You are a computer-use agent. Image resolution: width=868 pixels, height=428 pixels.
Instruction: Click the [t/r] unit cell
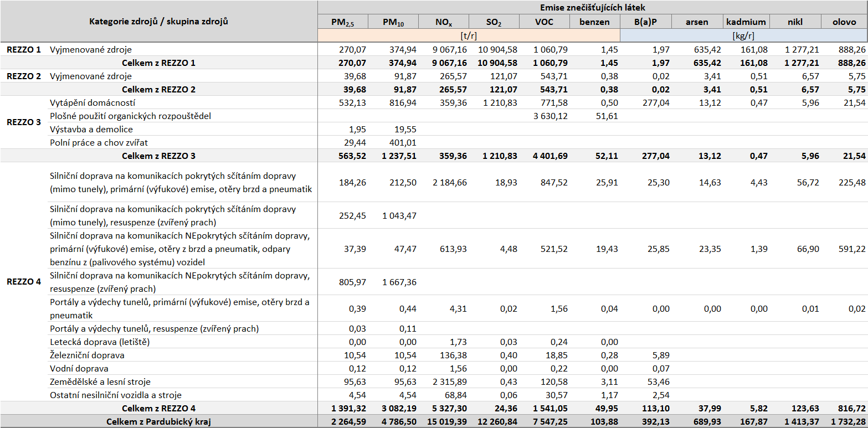click(x=469, y=35)
